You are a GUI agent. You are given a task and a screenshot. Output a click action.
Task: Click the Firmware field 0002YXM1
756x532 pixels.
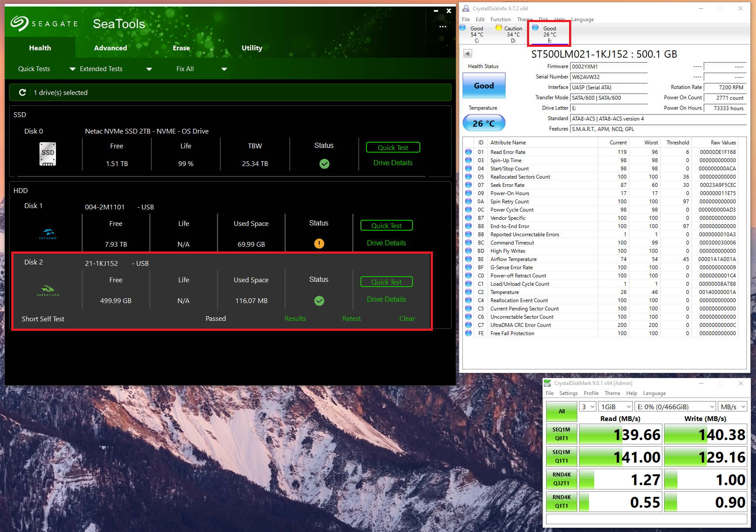tap(609, 67)
